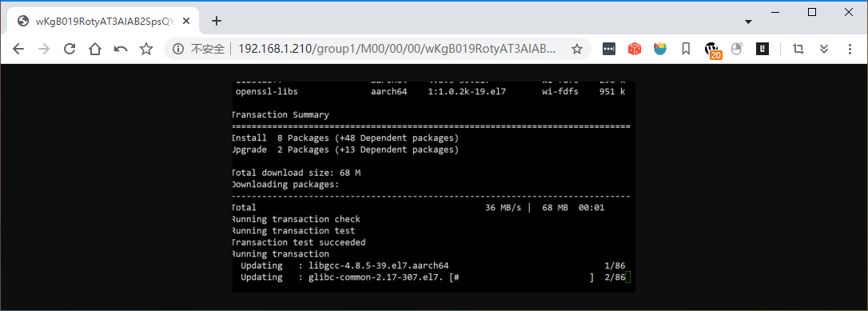Expand the hidden extensions double chevron
Image resolution: width=868 pixels, height=311 pixels.
pos(824,50)
